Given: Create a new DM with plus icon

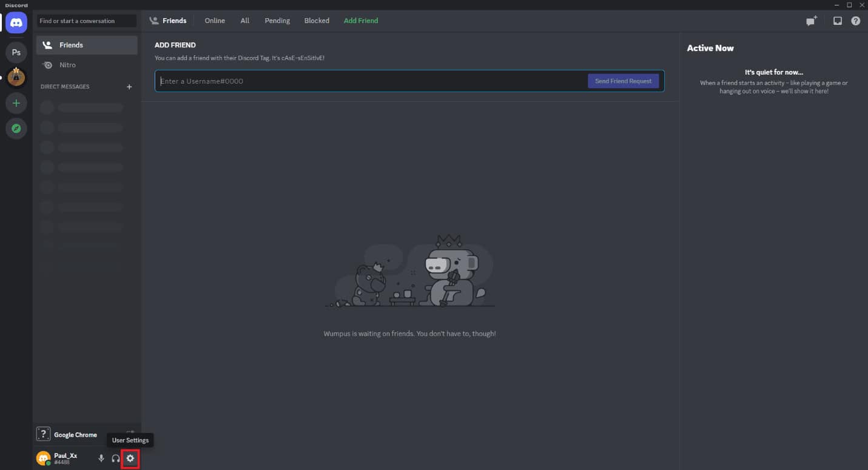Looking at the screenshot, I should [x=129, y=87].
